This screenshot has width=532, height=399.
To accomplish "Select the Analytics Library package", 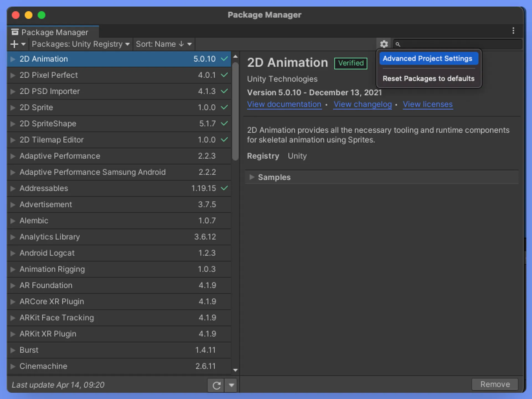I will coord(119,237).
